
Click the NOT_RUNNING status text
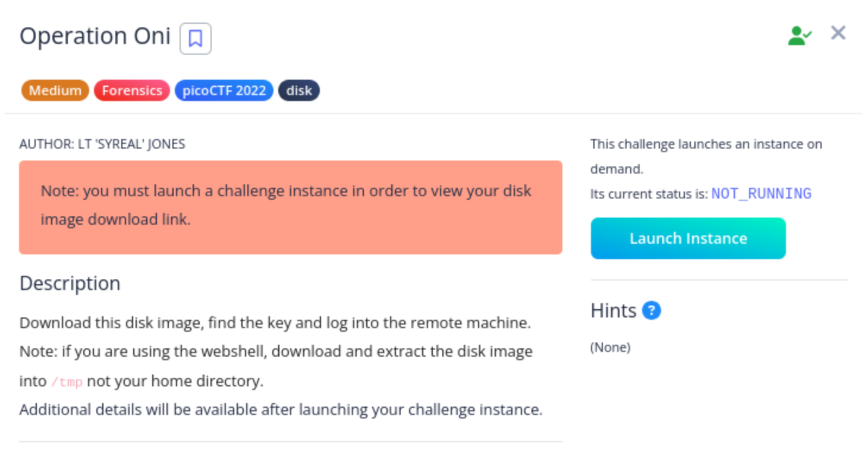click(x=761, y=194)
